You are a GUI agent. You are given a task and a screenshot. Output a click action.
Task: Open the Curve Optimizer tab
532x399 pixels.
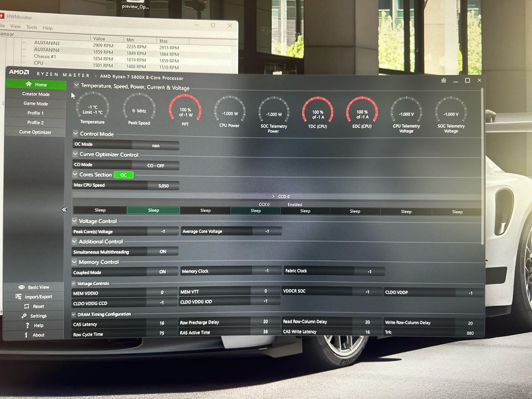(35, 132)
